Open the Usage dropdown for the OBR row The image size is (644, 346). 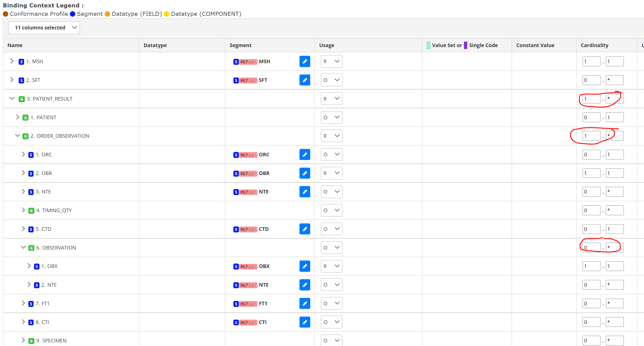[331, 173]
